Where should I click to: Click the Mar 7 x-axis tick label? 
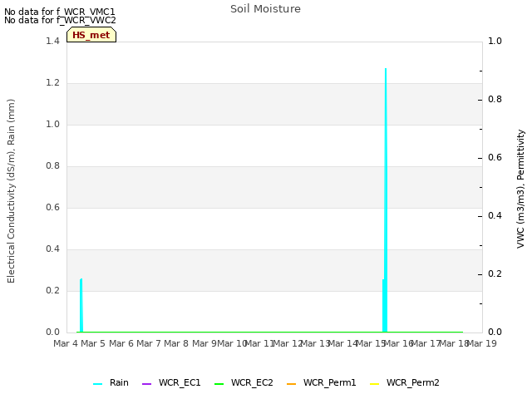click(x=149, y=343)
